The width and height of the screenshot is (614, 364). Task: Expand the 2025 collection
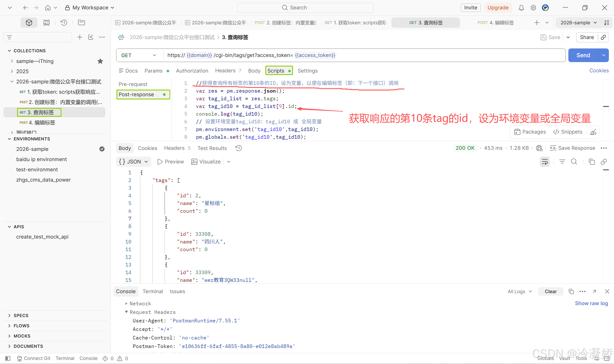pos(12,71)
